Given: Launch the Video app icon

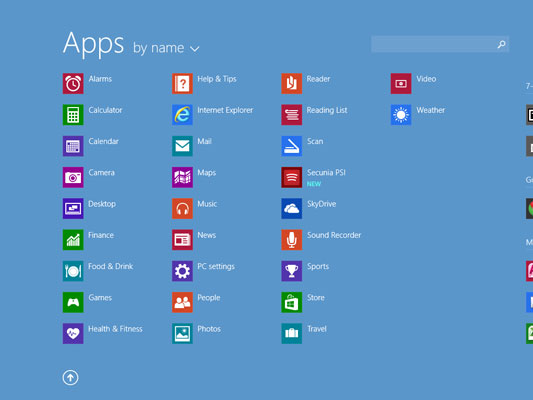Looking at the screenshot, I should [x=401, y=83].
